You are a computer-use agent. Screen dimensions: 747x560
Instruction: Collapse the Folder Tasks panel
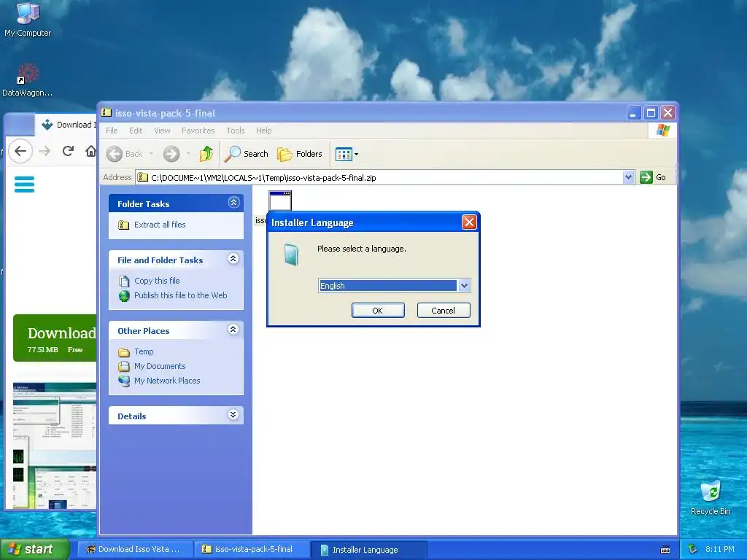coord(233,203)
